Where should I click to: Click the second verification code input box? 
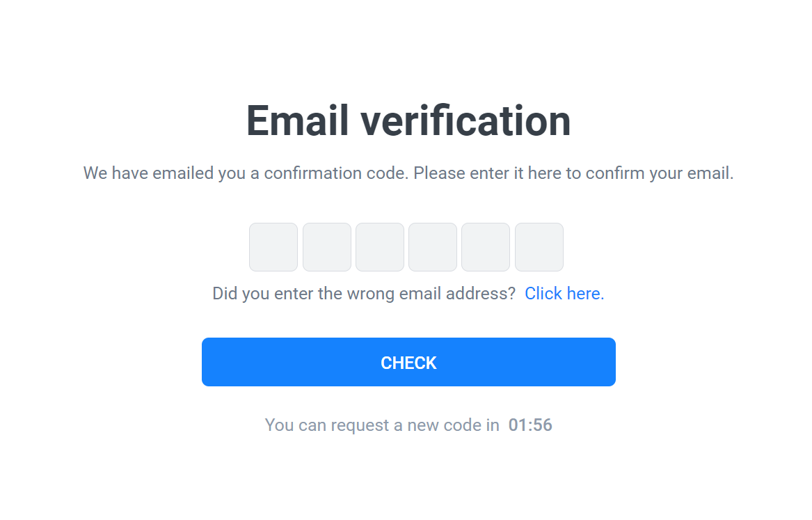[326, 247]
